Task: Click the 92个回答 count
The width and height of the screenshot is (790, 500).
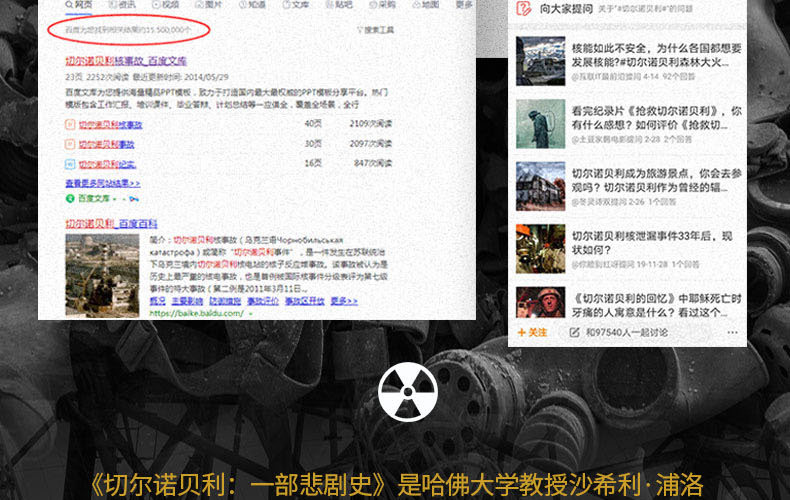Action: [x=679, y=77]
